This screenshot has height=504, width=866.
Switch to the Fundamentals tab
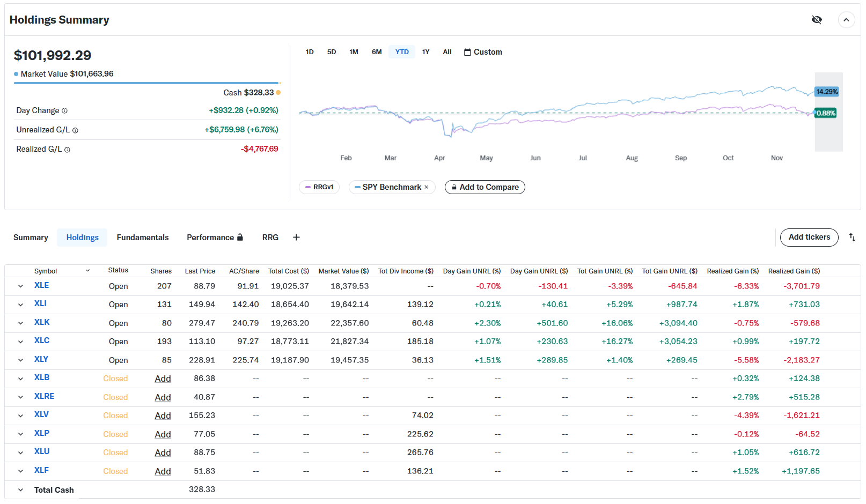pyautogui.click(x=143, y=238)
